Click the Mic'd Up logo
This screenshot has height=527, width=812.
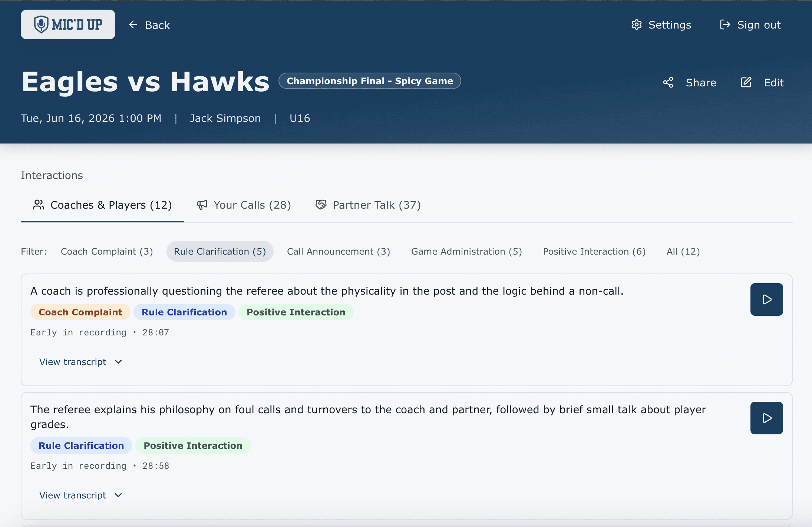[68, 24]
